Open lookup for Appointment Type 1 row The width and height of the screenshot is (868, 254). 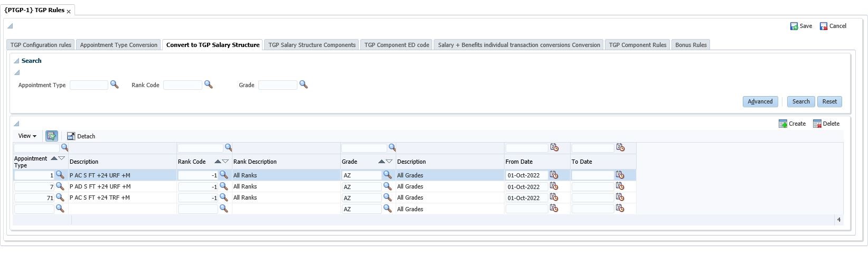pyautogui.click(x=60, y=175)
